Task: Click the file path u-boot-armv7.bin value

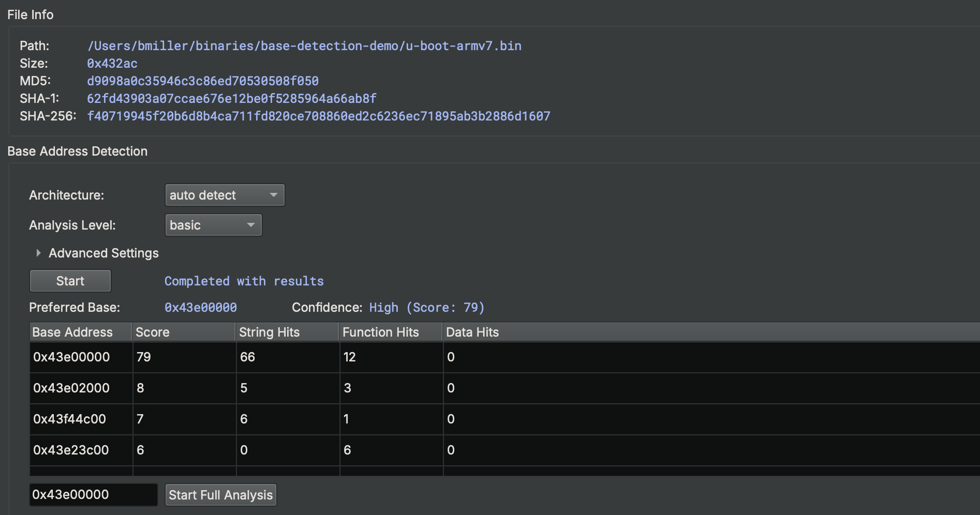Action: click(x=304, y=46)
